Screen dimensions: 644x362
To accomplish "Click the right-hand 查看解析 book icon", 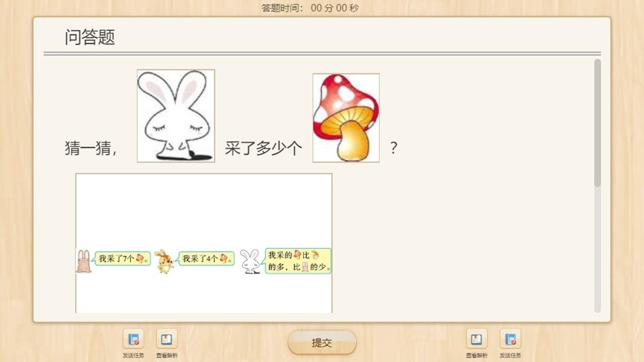I will coord(477,339).
